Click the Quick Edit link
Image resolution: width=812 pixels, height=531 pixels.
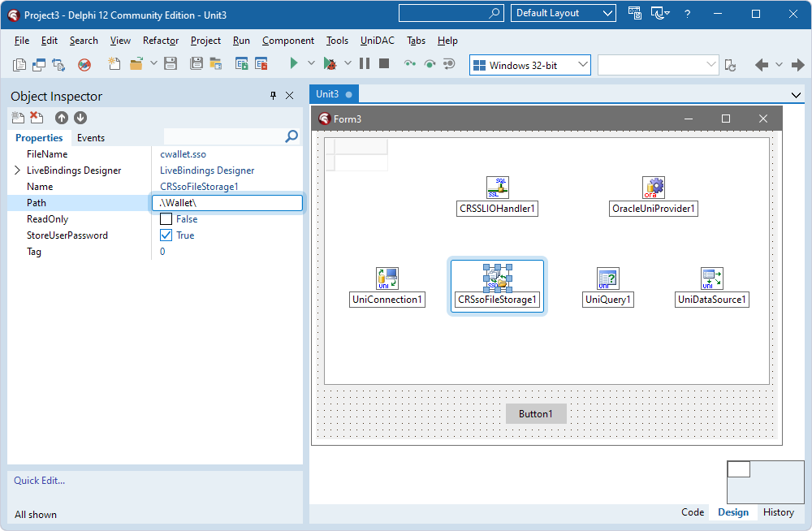pos(39,480)
